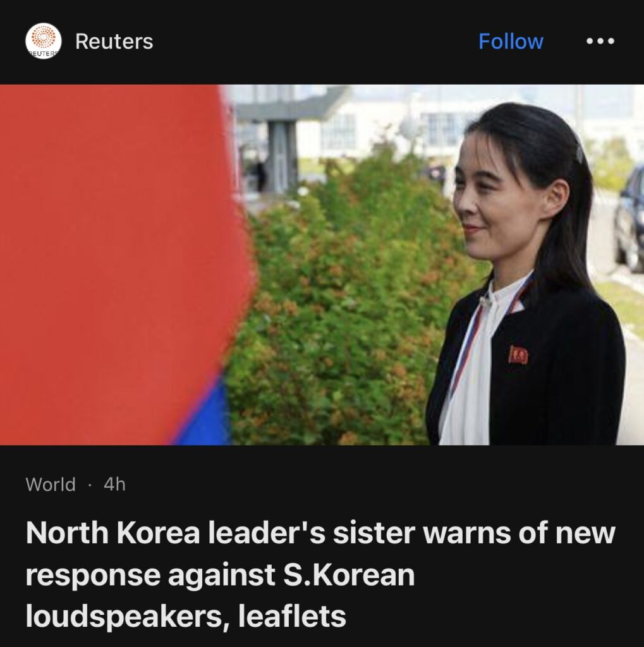Click the headline line 'loudspeakers, leaflets'
The image size is (644, 647).
186,616
